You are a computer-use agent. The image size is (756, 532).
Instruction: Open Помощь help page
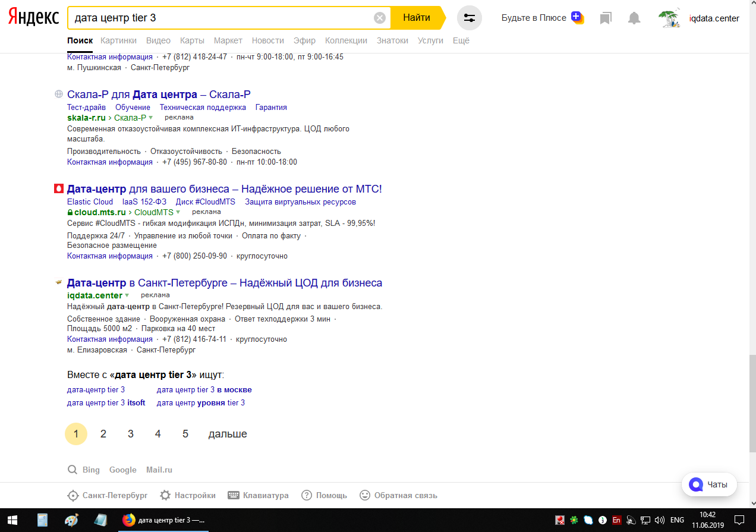pos(324,495)
